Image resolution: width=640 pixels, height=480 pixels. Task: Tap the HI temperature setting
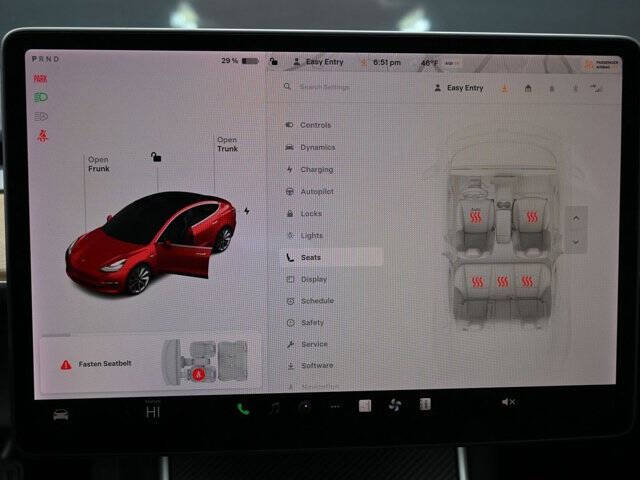coord(153,411)
